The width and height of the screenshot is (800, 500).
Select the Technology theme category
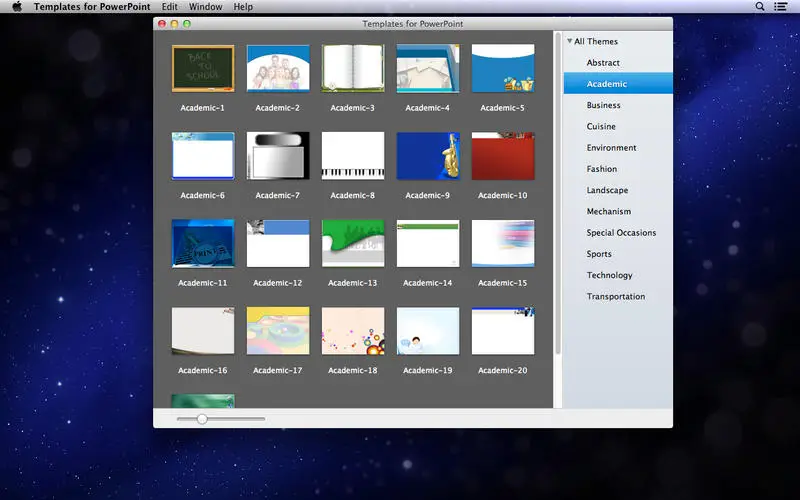609,275
